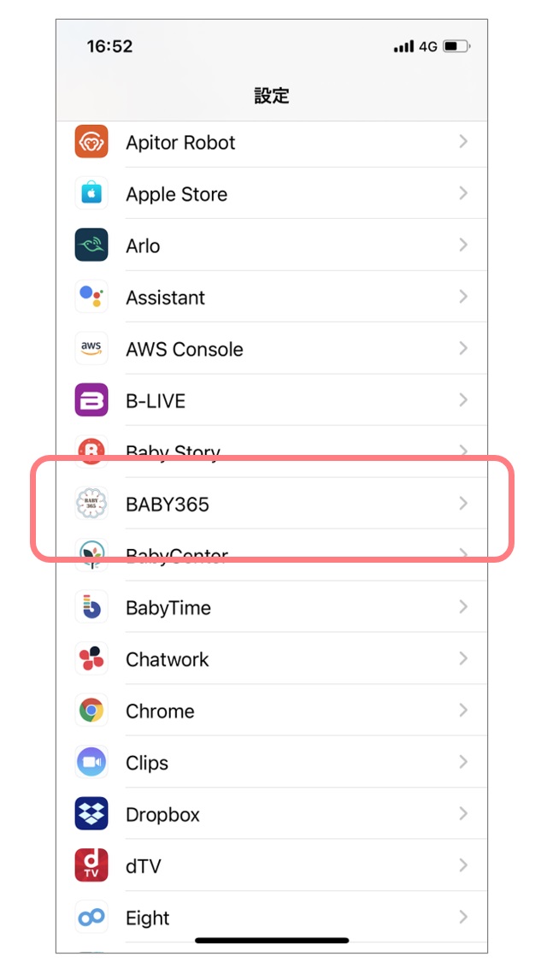The height and width of the screenshot is (980, 547).
Task: Tap the Dropbox app icon
Action: coord(91,814)
